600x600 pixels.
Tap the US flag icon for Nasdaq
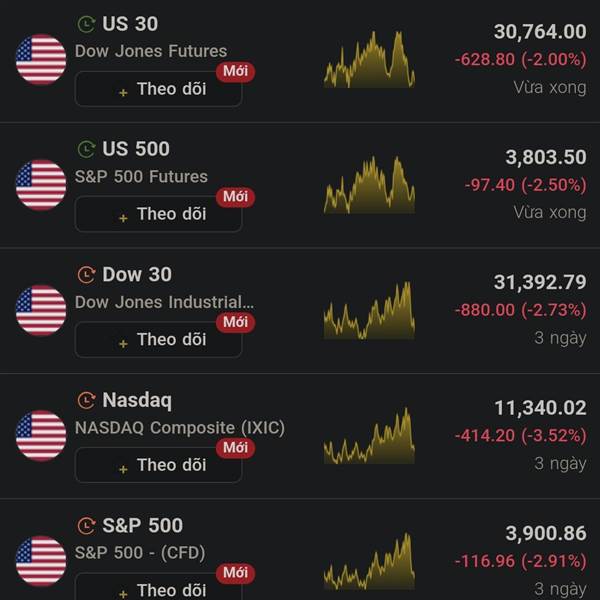[x=41, y=436]
